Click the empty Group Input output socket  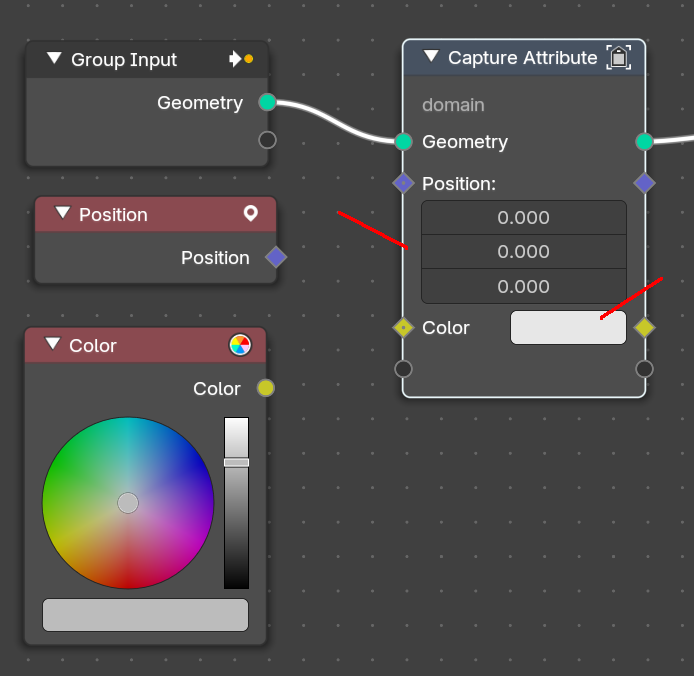pos(267,140)
